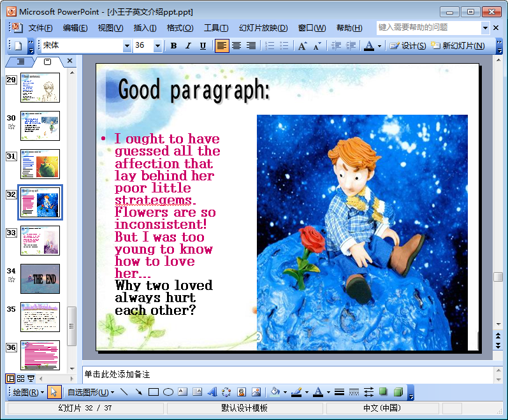Screen dimensions: 508x420
Task: Open 视图(V) menu
Action: 110,28
